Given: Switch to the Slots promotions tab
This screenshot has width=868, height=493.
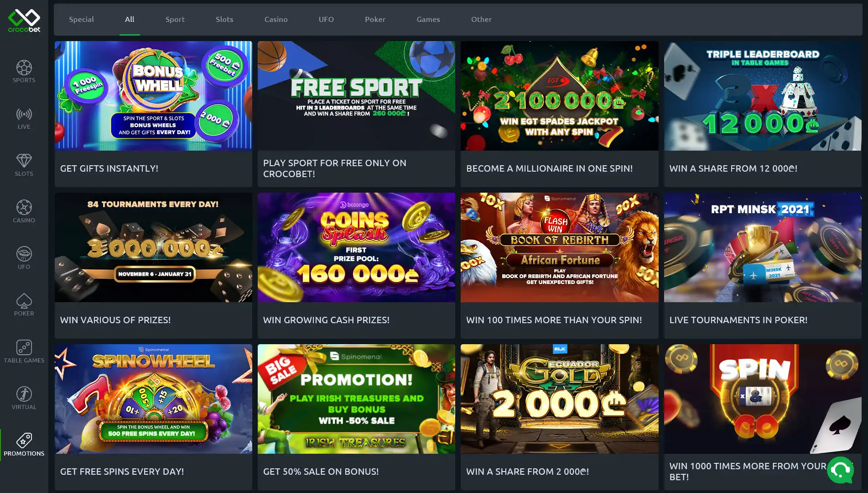Looking at the screenshot, I should coord(224,19).
